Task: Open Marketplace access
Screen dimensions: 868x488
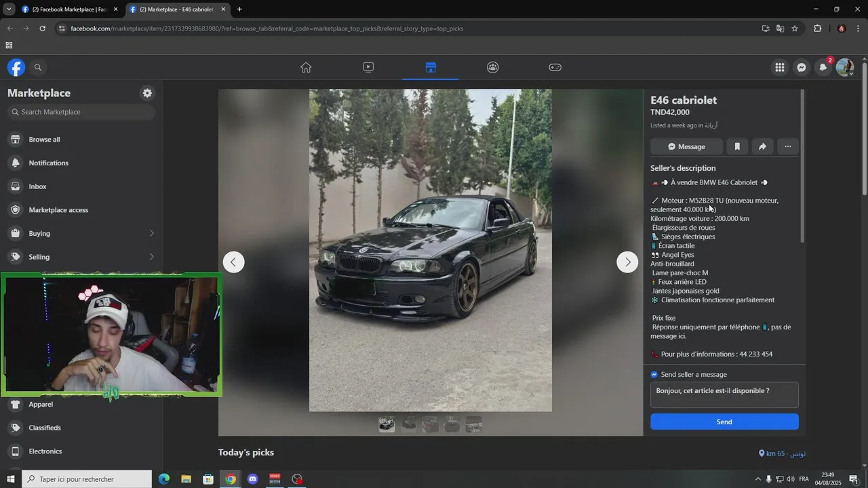Action: (x=81, y=210)
